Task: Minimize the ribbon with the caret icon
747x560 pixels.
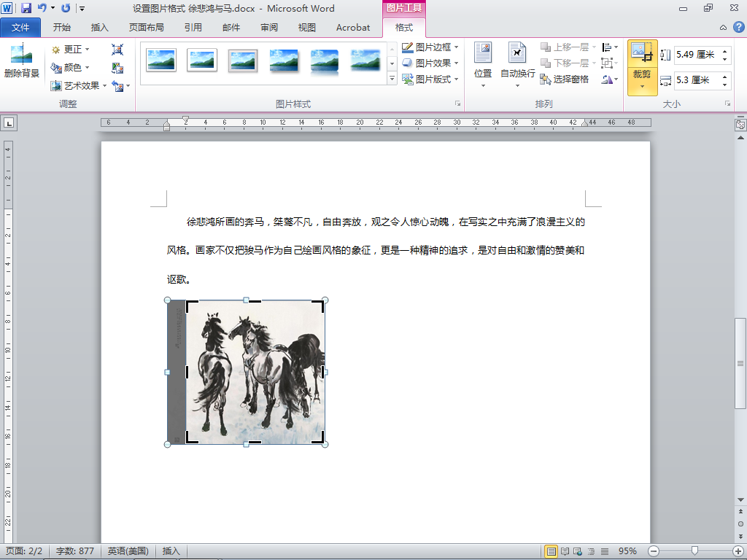Action: click(x=723, y=28)
